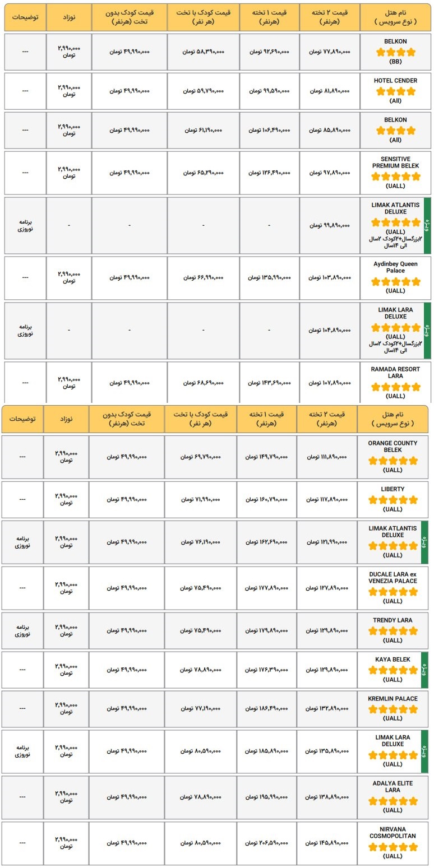Click the RAMADA RESORT LARA stars
This screenshot has height=868, width=434.
coord(395,387)
